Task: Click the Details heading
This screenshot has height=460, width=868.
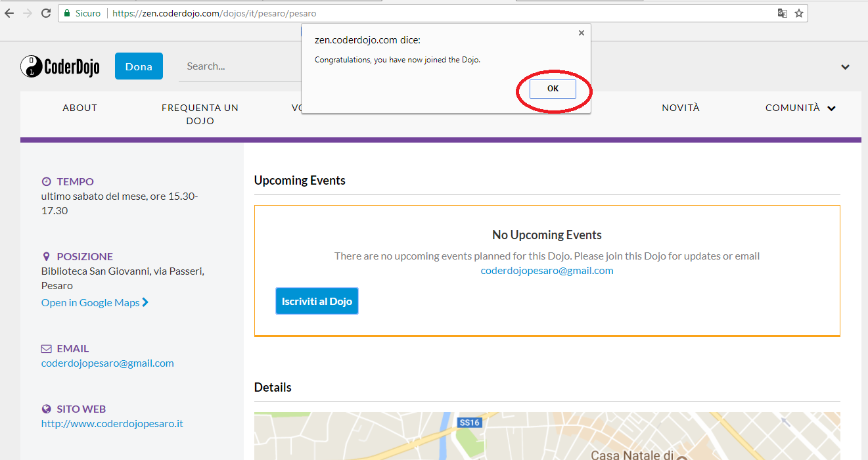Action: [273, 388]
